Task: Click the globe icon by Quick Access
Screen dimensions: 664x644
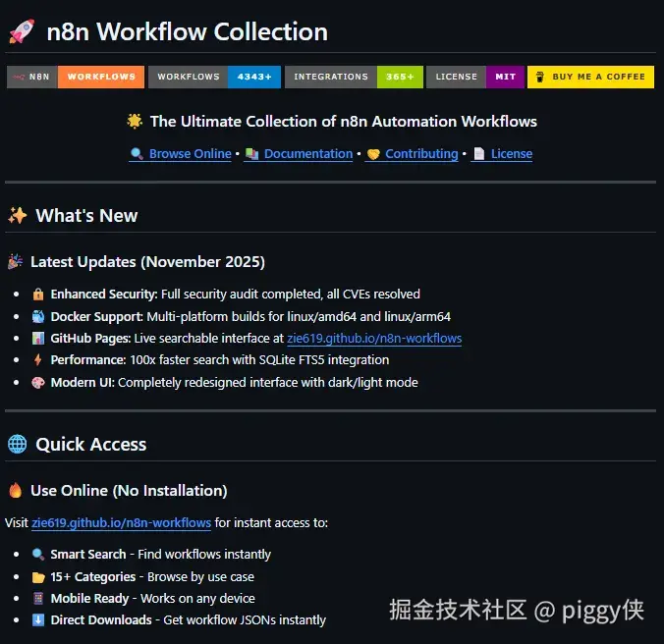Action: click(x=18, y=445)
